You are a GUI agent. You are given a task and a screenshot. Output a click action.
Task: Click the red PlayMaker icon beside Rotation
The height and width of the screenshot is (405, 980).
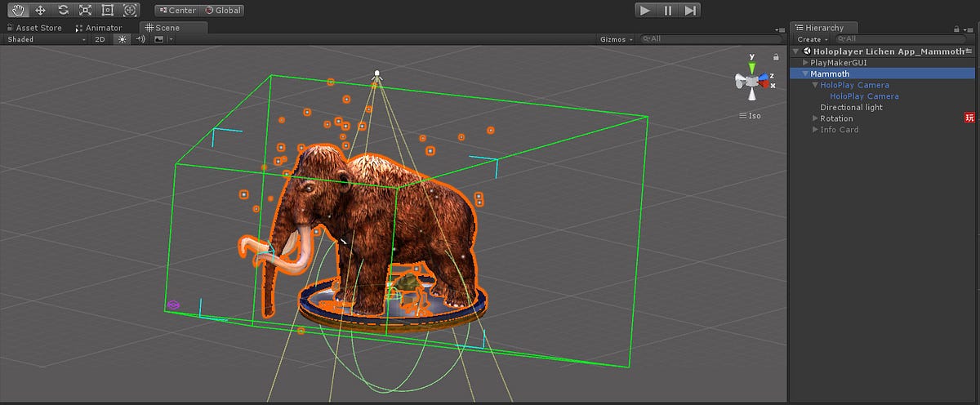969,118
